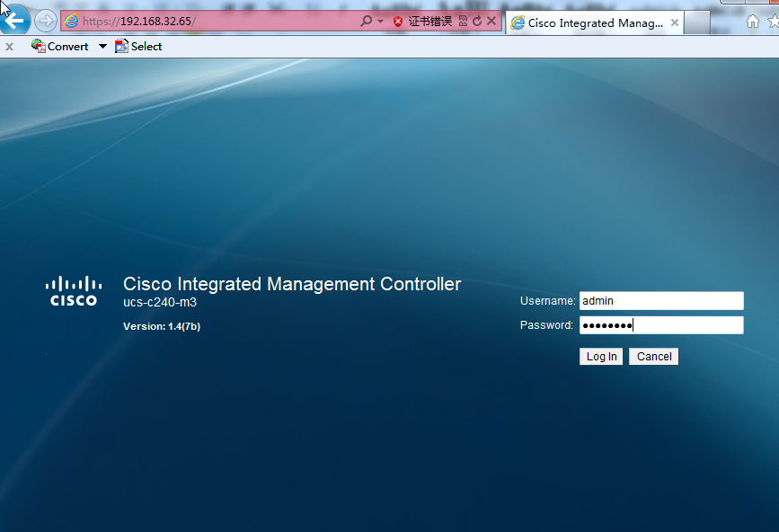This screenshot has height=532, width=779.
Task: Click the browser Forward arrow button
Action: [x=46, y=21]
